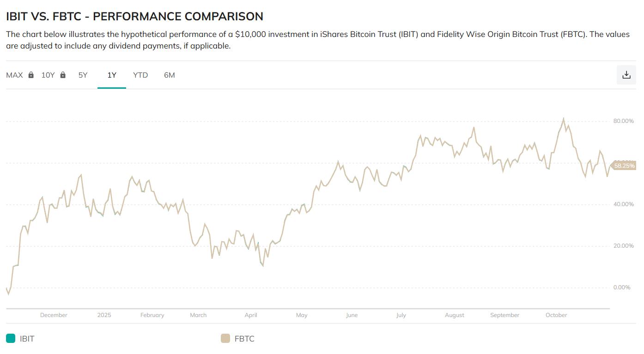Click the beige FBTC legend swatch

tap(225, 338)
